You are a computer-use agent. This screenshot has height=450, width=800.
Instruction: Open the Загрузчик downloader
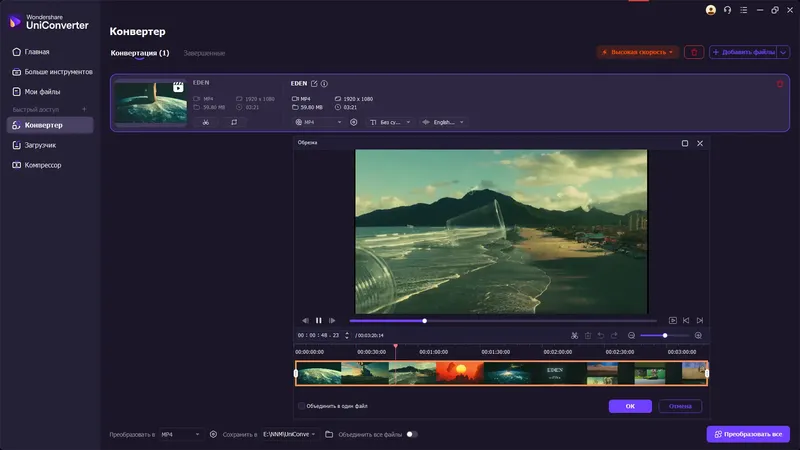click(34, 145)
